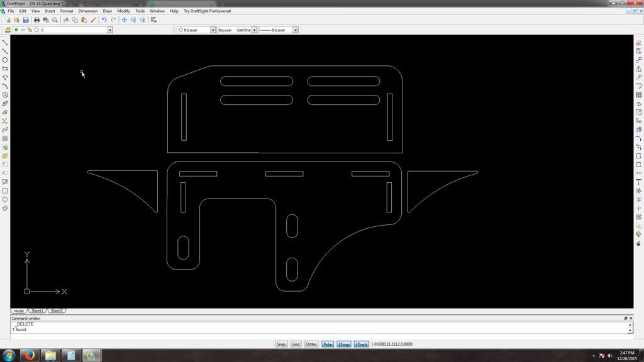
Task: Float the Command window panel
Action: click(x=626, y=318)
